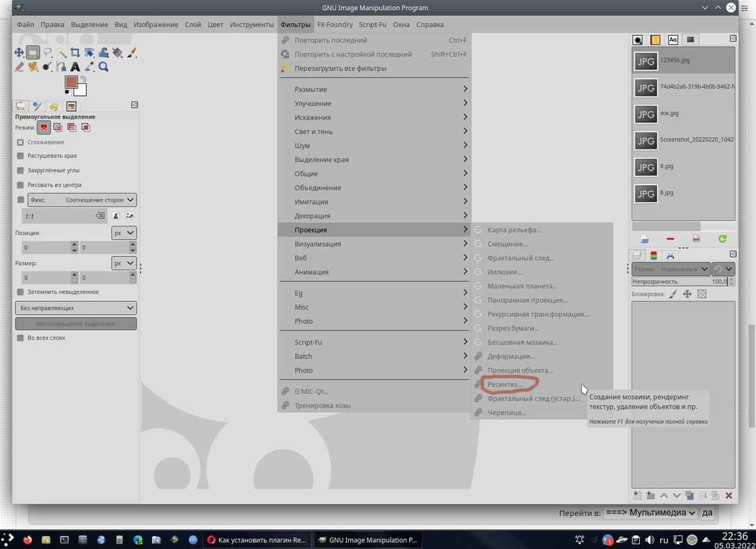
Task: Click the да button in the browser window
Action: pyautogui.click(x=707, y=513)
